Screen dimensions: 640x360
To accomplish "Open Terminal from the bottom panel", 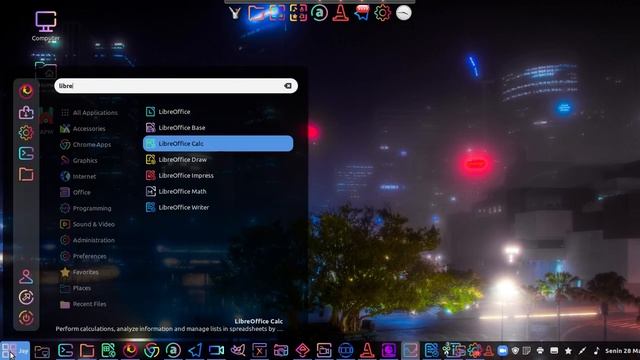I will point(65,350).
